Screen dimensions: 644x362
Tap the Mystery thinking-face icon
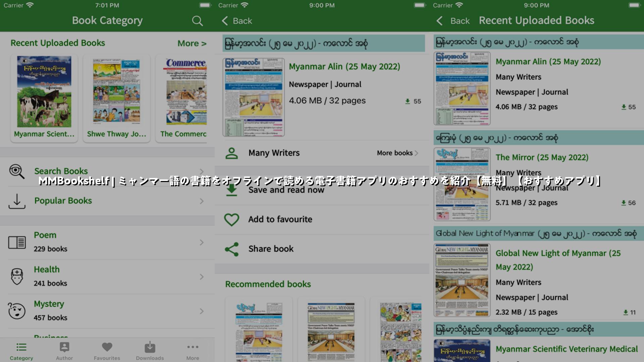[x=17, y=311]
